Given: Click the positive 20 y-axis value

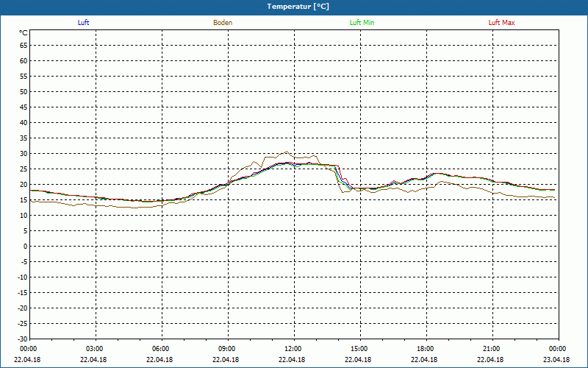Looking at the screenshot, I should pyautogui.click(x=24, y=185).
